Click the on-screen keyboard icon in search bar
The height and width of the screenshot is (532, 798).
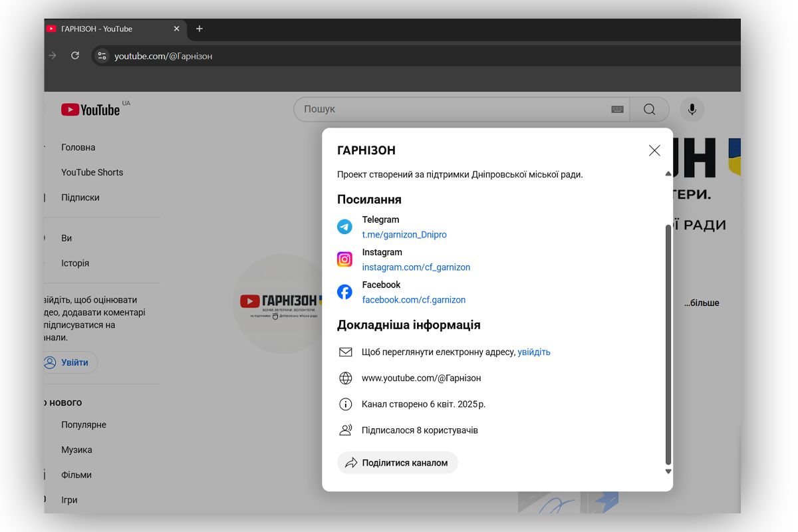point(617,109)
